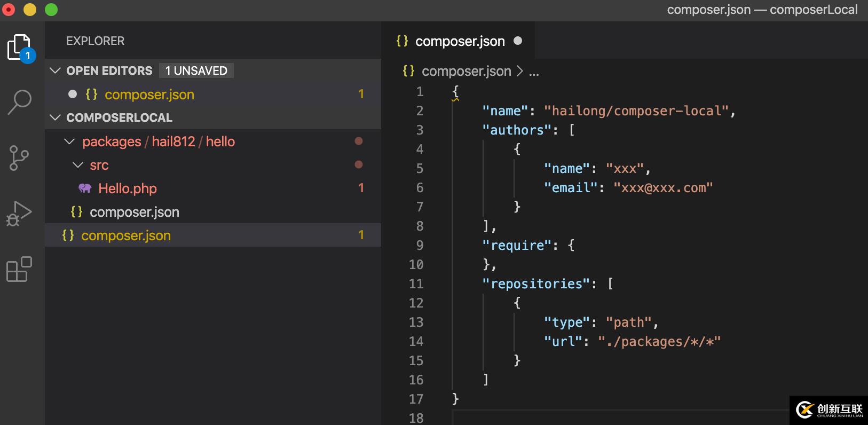This screenshot has width=868, height=425.
Task: Select Hello.php in the file tree
Action: pos(128,188)
